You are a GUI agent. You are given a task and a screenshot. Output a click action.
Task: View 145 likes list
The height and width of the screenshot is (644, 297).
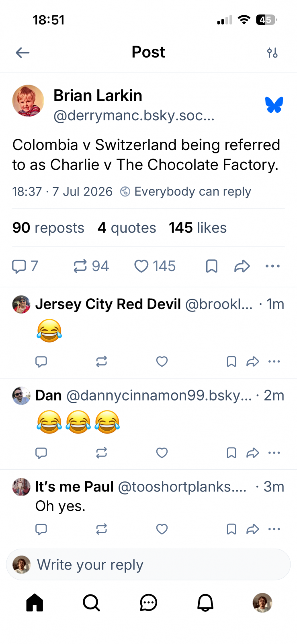[198, 228]
